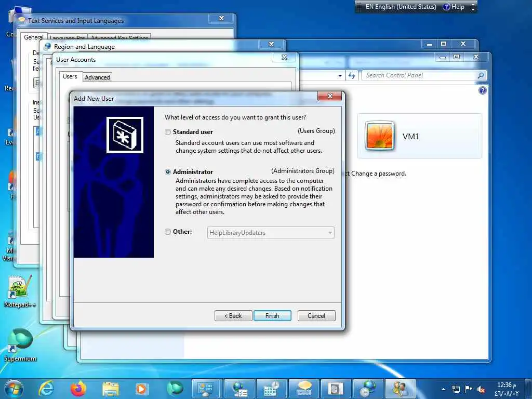532x399 pixels.
Task: Select the Administrator radio button
Action: [168, 172]
